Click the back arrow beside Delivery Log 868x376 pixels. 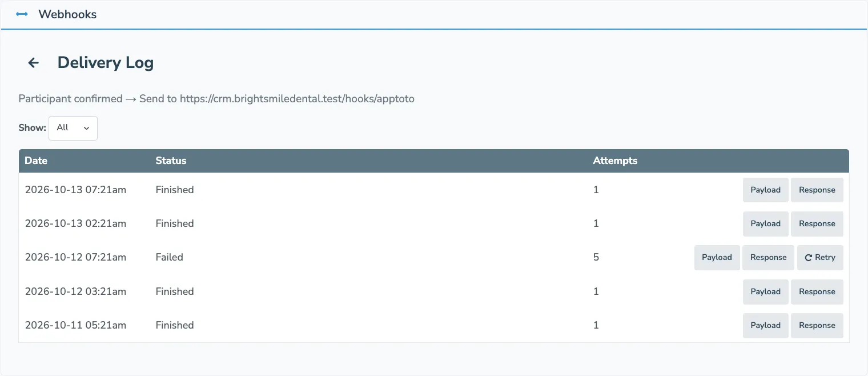click(34, 63)
